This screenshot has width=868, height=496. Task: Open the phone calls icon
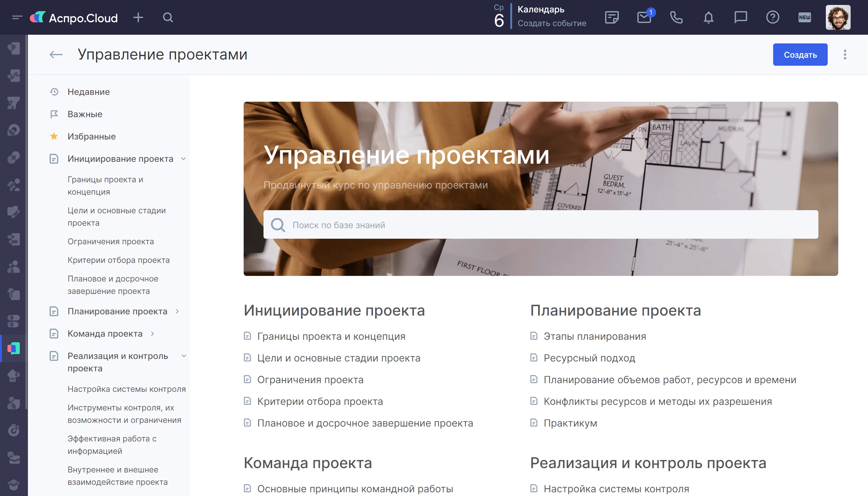point(676,17)
